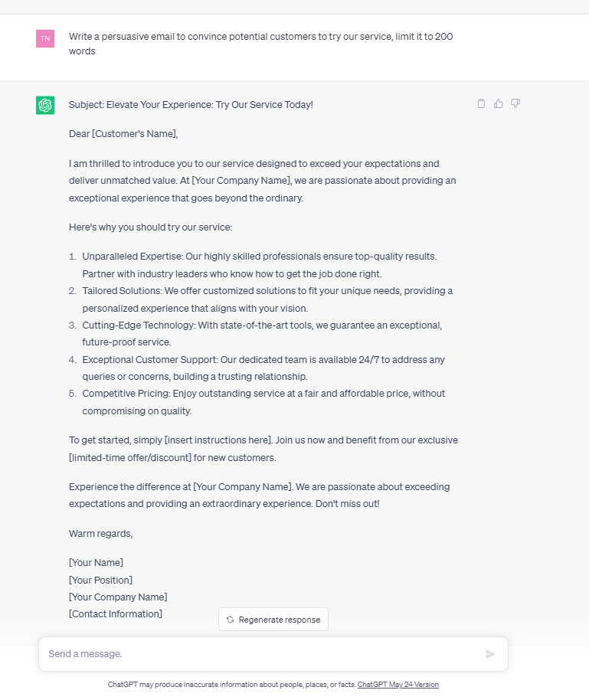The height and width of the screenshot is (700, 589).
Task: Click the green ChatGPT logo avatar
Action: click(x=45, y=106)
